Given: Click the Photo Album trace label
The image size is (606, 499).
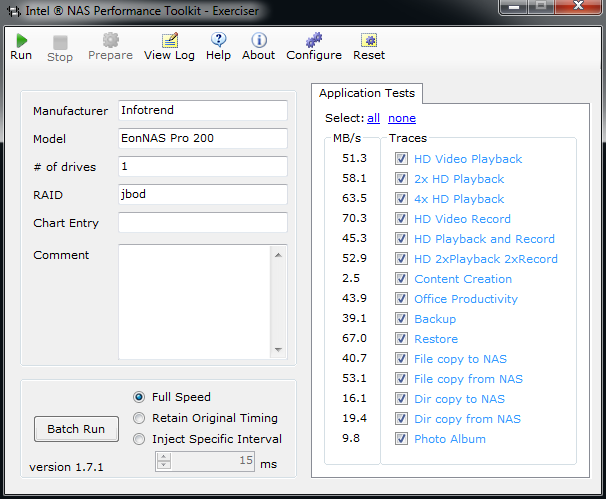Looking at the screenshot, I should coord(450,439).
